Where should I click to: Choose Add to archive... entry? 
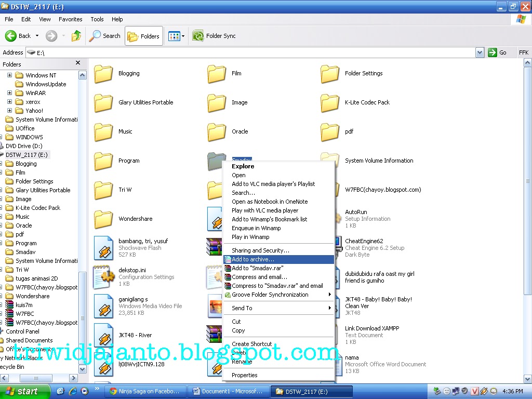point(279,259)
